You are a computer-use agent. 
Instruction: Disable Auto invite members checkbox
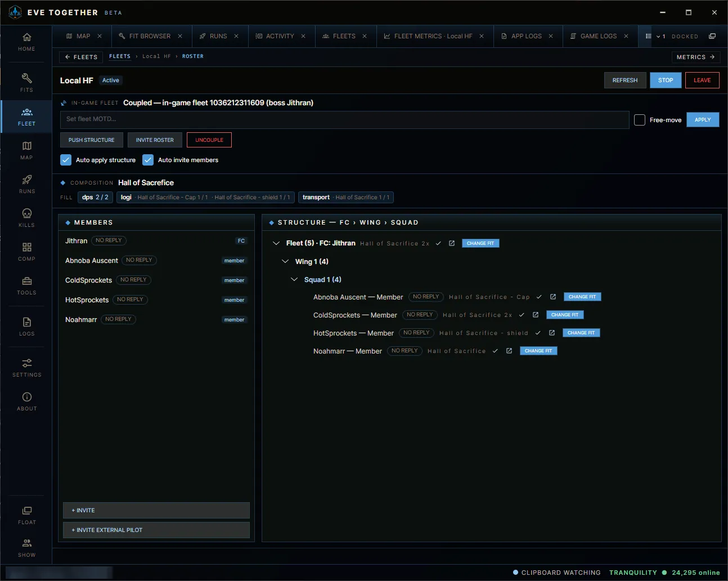(x=148, y=160)
